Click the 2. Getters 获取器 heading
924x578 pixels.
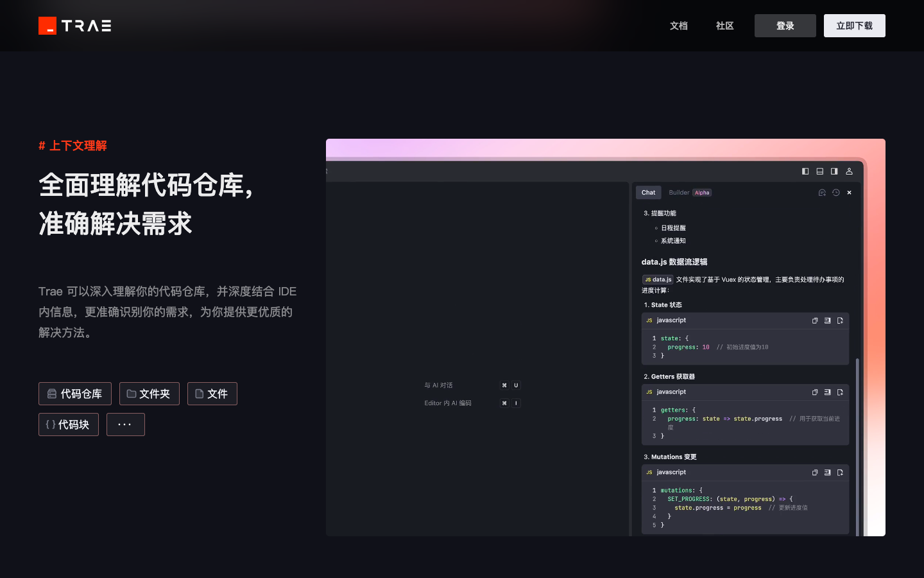(669, 377)
